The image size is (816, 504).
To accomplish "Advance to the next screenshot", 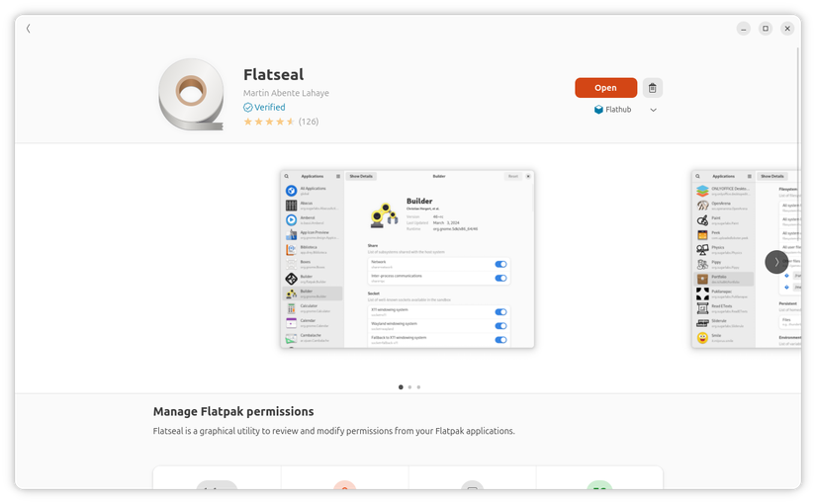I will click(776, 262).
